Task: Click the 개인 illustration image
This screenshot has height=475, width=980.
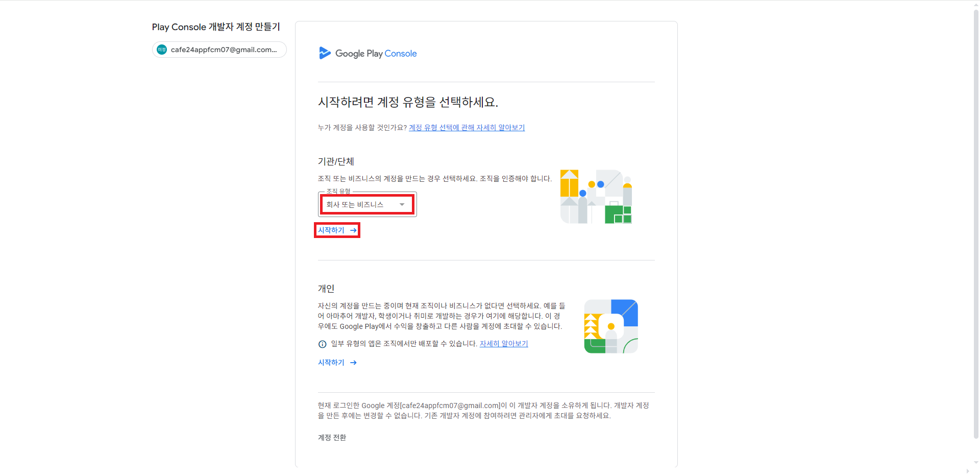Action: [611, 326]
